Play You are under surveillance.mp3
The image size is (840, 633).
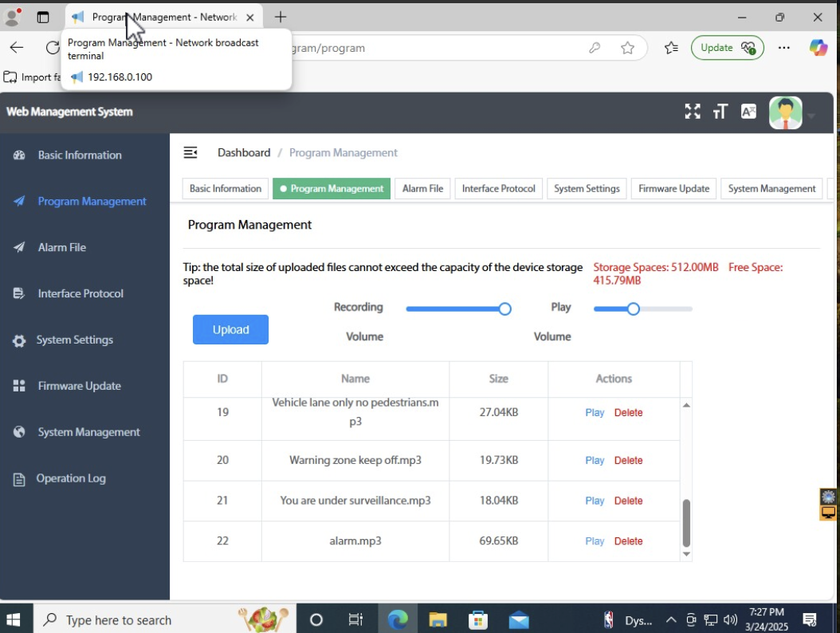pyautogui.click(x=595, y=501)
